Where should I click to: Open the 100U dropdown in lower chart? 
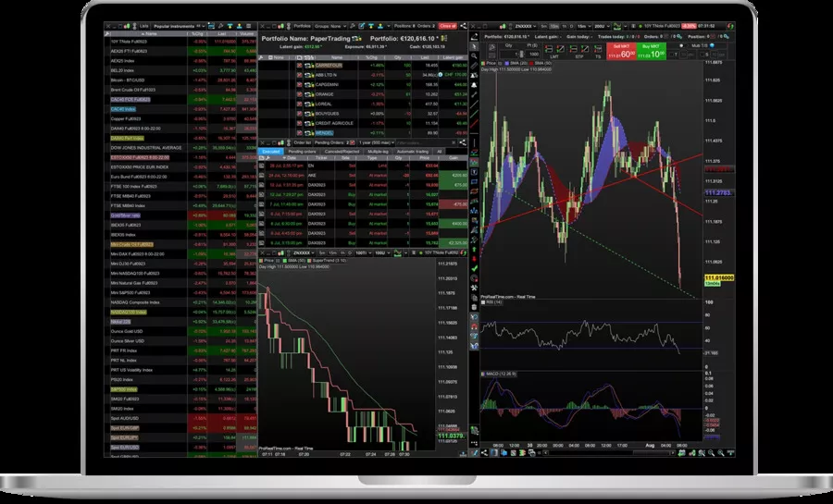tap(382, 253)
